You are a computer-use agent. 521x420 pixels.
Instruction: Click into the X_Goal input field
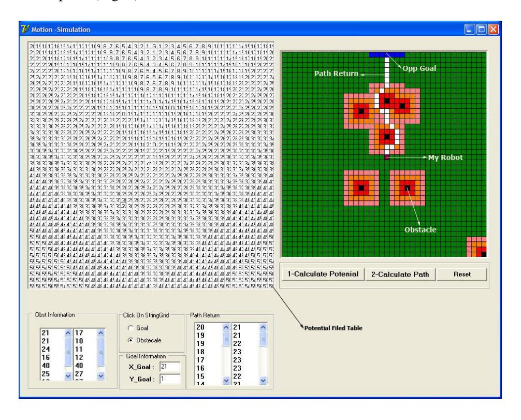tap(170, 367)
